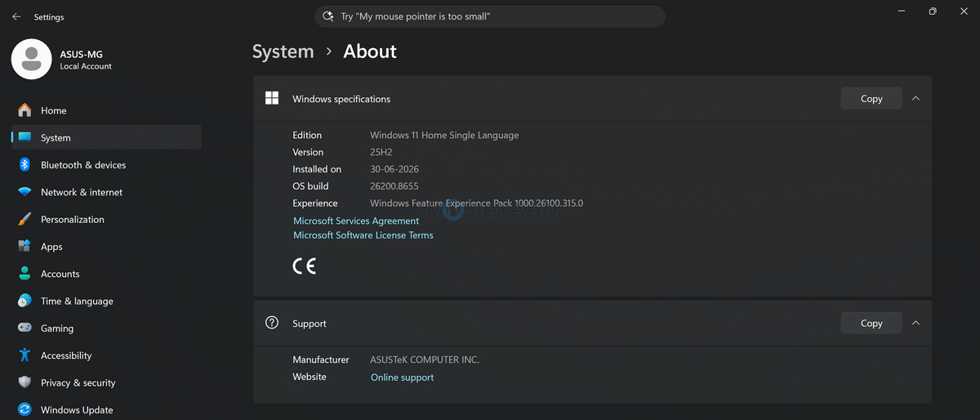Image resolution: width=980 pixels, height=420 pixels.
Task: Open the ASUS-MG user avatar
Action: (x=32, y=60)
